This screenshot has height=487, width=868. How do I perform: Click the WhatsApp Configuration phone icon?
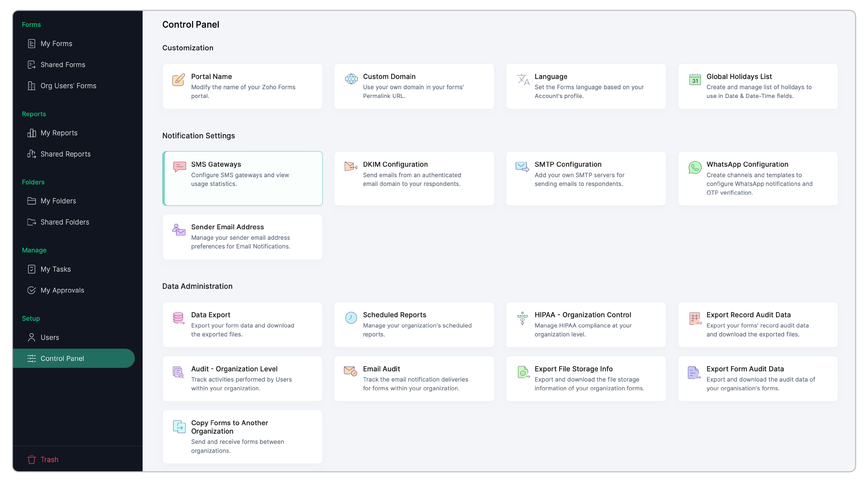[694, 167]
